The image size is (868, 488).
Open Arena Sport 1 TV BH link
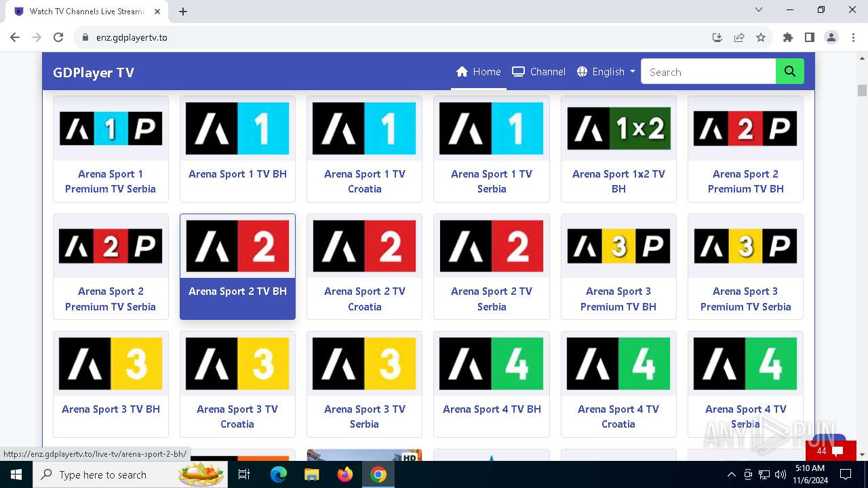pyautogui.click(x=237, y=174)
